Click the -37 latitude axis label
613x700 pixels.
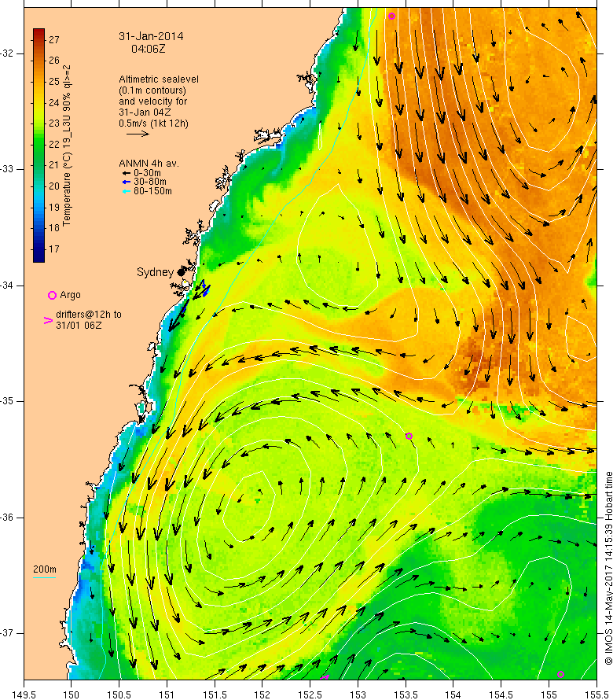click(x=7, y=633)
